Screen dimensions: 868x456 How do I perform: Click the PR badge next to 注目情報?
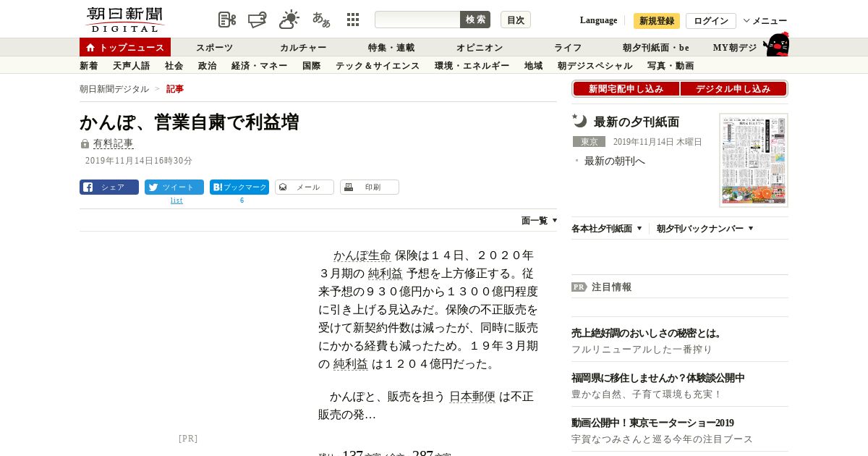(579, 287)
